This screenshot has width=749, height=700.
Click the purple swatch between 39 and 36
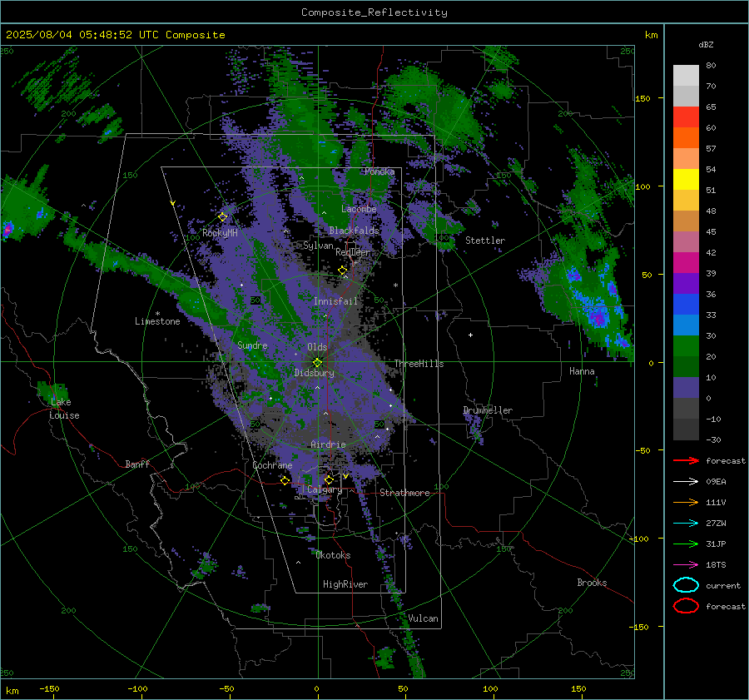point(686,283)
